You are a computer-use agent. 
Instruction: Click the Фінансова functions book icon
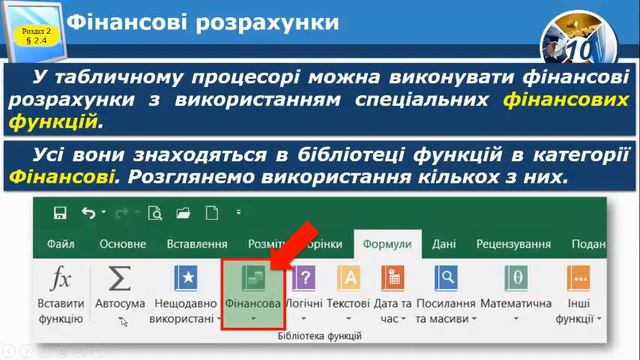(x=253, y=278)
